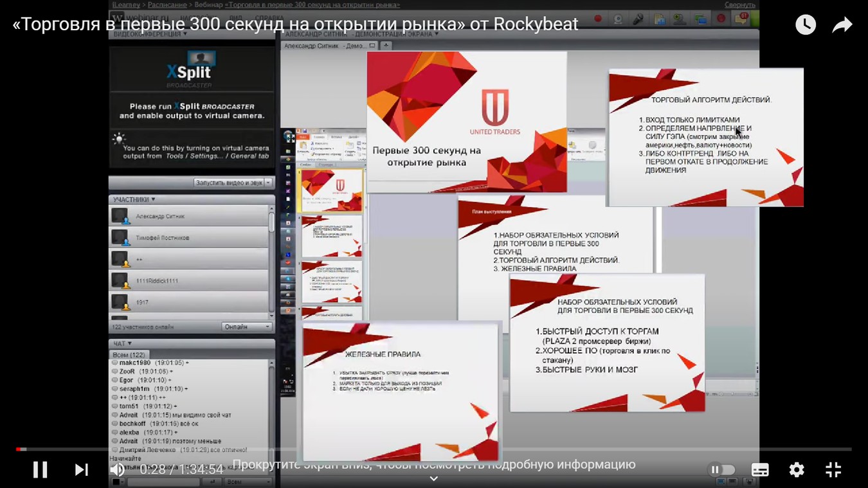
Task: Select participant 'Александр Ситник'
Action: point(189,216)
